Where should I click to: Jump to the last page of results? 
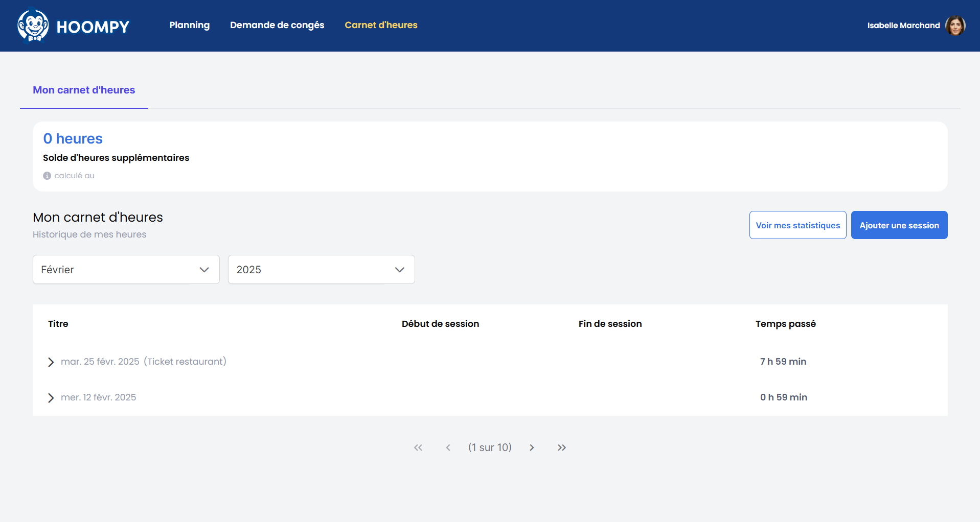(x=562, y=447)
